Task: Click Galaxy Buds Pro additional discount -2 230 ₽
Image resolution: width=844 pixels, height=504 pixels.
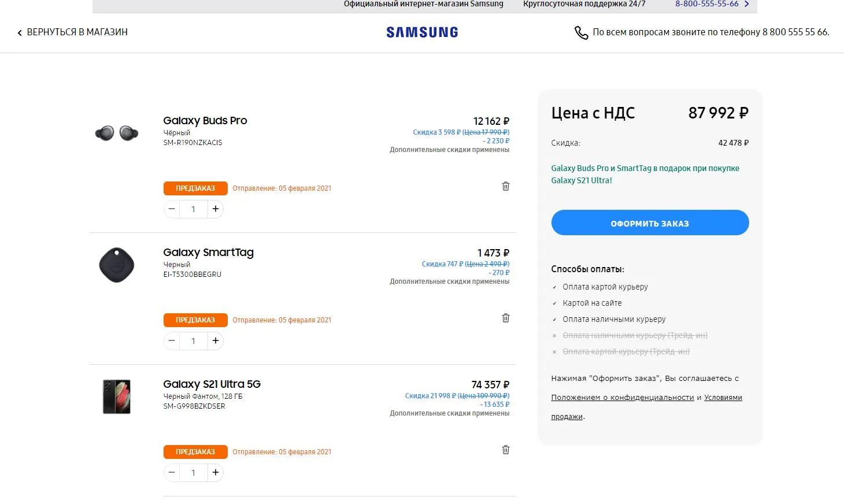Action: [496, 141]
